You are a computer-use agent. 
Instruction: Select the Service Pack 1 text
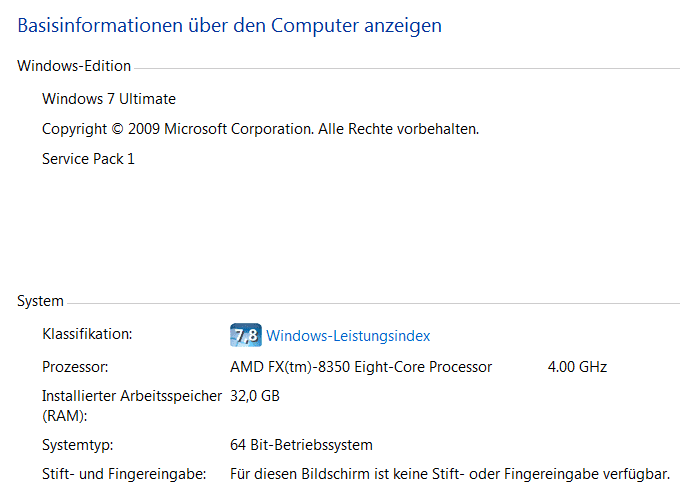88,159
